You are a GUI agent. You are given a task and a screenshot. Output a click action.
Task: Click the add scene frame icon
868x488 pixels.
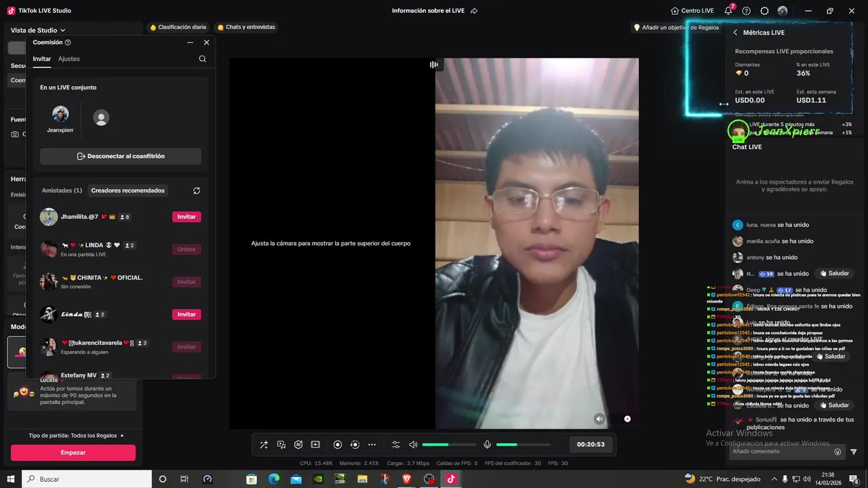[x=315, y=445]
